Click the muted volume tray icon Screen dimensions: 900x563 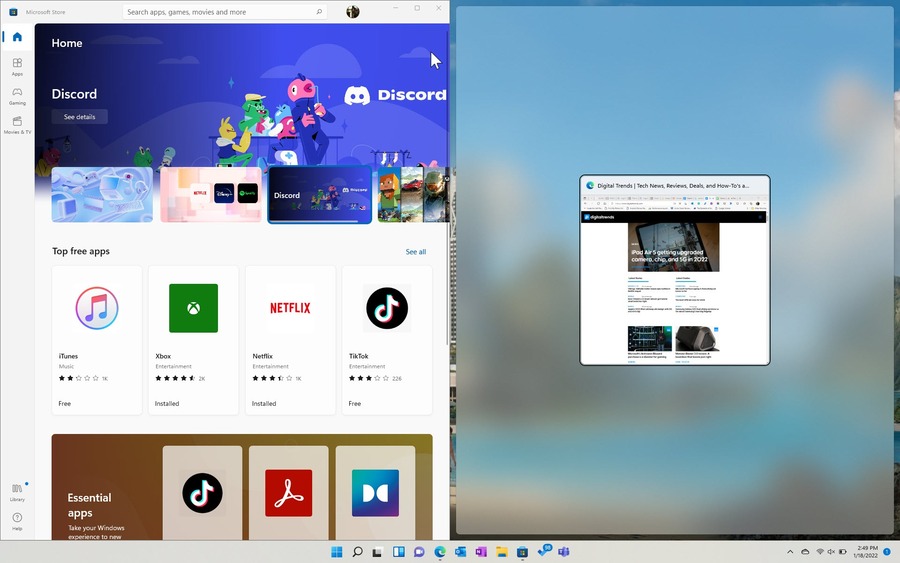[831, 552]
